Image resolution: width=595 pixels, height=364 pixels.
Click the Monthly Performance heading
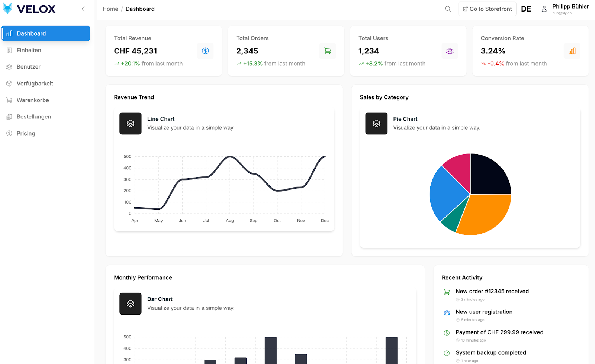(x=143, y=277)
